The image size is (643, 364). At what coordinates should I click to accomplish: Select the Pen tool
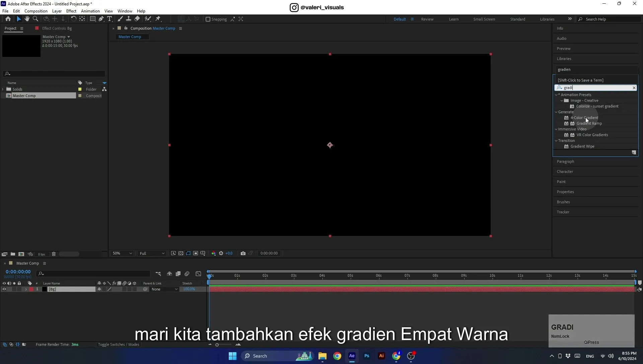pos(101,19)
